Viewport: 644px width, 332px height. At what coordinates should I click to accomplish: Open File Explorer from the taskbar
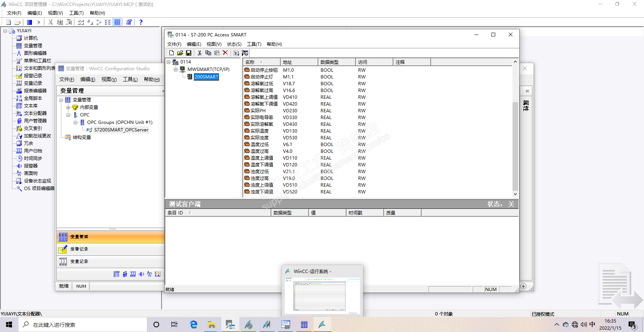tap(212, 324)
